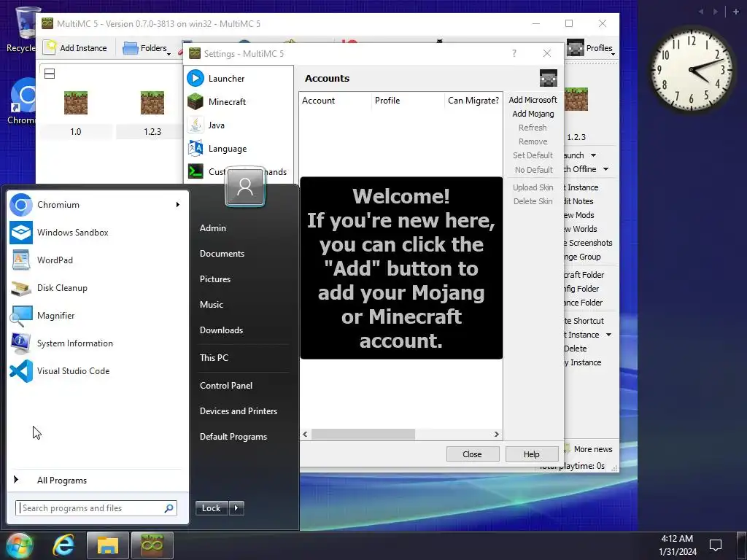Open Magnifier from the Start menu
The width and height of the screenshot is (747, 560).
tap(98, 316)
